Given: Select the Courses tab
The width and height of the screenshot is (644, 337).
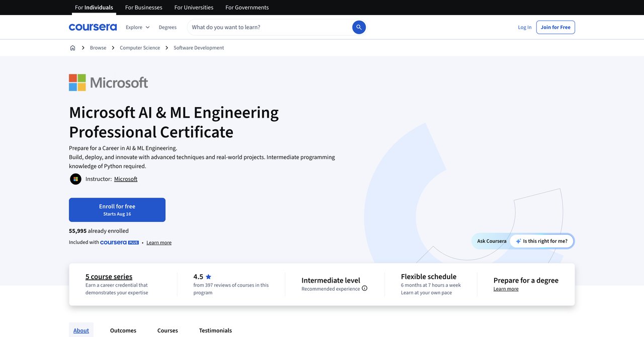Looking at the screenshot, I should click(168, 330).
